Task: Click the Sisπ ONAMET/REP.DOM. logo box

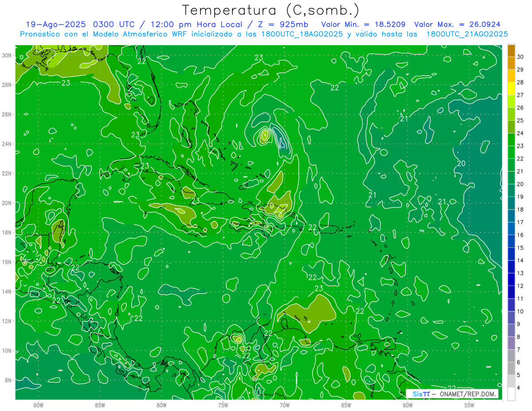Action: coord(452,394)
